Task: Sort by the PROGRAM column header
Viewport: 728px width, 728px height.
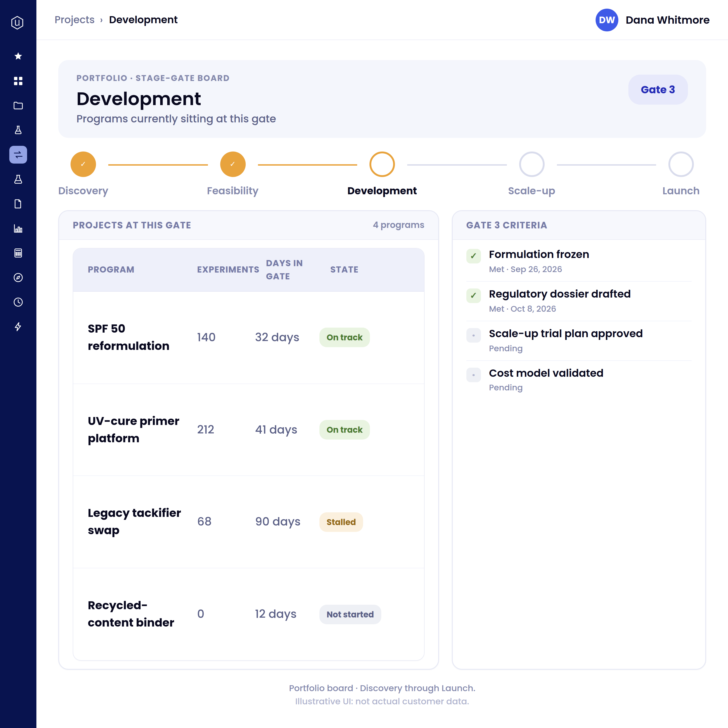Action: (111, 269)
